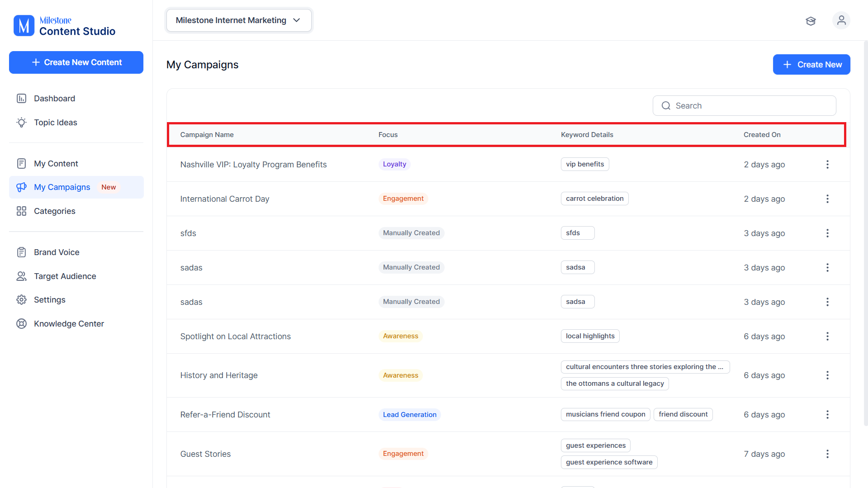Open the Spotlight on Local Attractions campaign
The image size is (868, 488).
235,336
